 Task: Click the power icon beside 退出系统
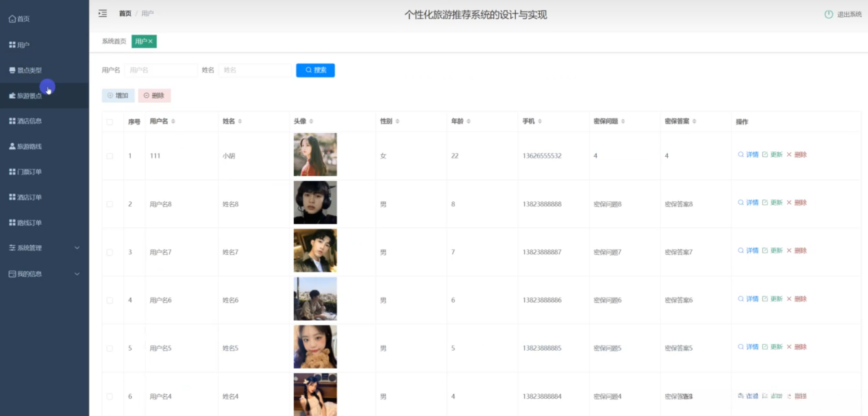point(829,14)
